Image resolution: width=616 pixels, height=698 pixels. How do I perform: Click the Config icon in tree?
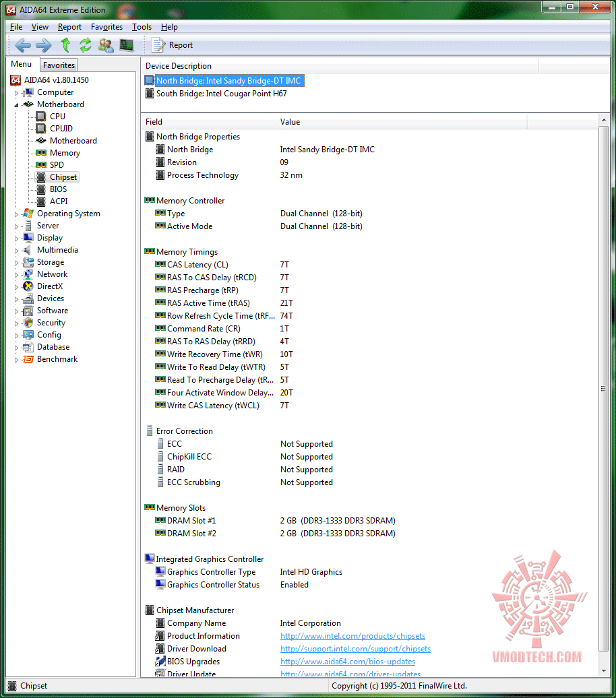(28, 335)
